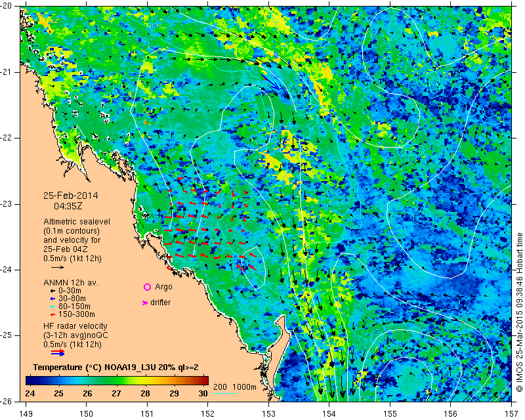This screenshot has width=525, height=420.
Task: Click the latitude axis label -24
Action: click(6, 270)
